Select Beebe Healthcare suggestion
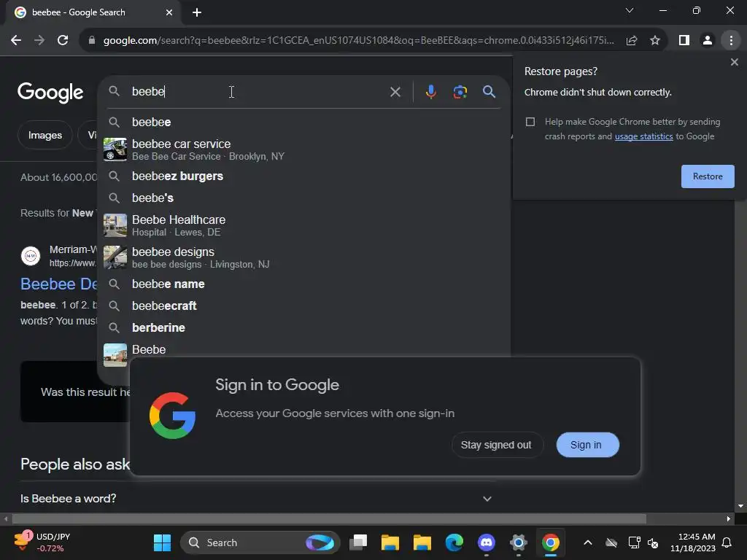The image size is (747, 560). tap(304, 225)
